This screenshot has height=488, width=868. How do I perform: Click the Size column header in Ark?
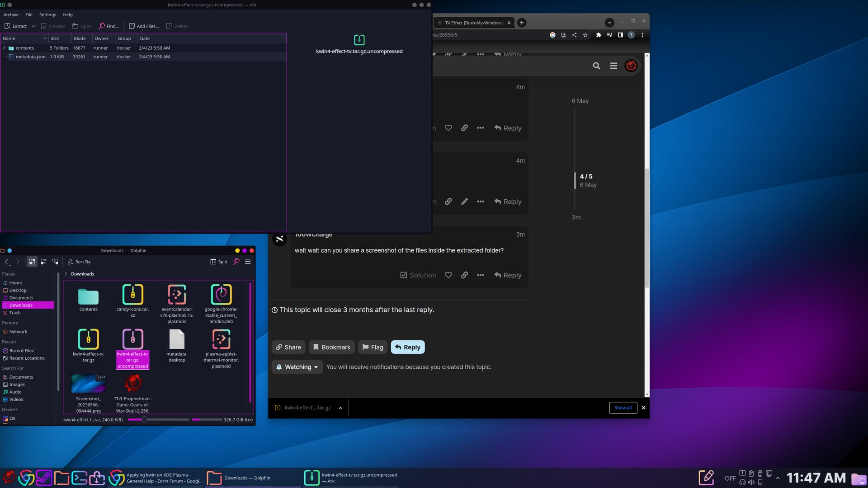(60, 38)
